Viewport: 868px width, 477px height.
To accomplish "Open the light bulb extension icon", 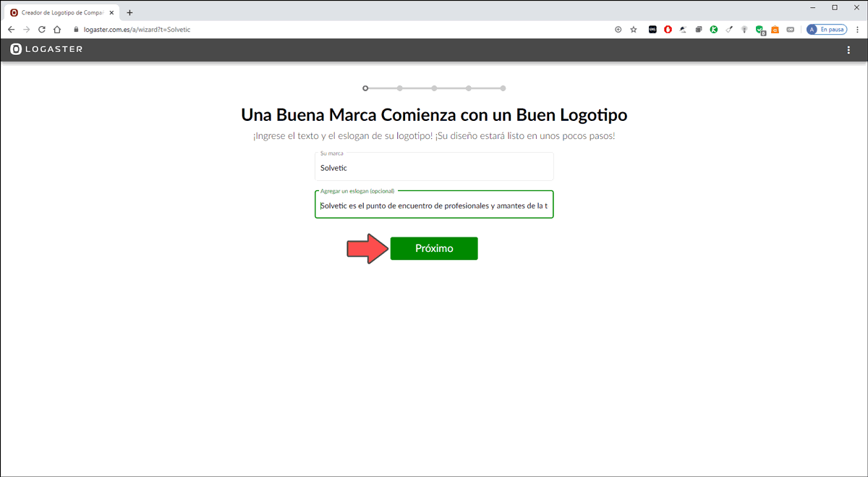I will tap(744, 30).
